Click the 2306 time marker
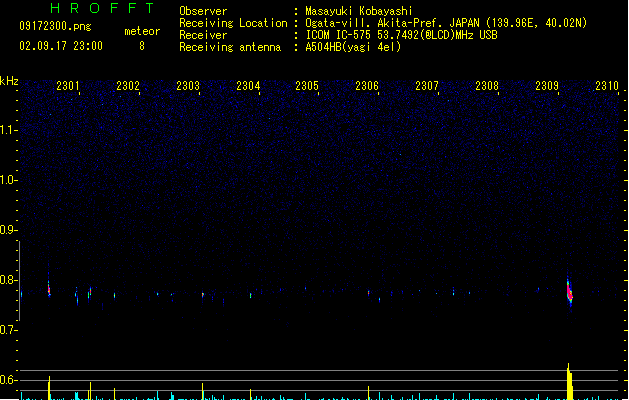The height and width of the screenshot is (400, 629). (367, 86)
